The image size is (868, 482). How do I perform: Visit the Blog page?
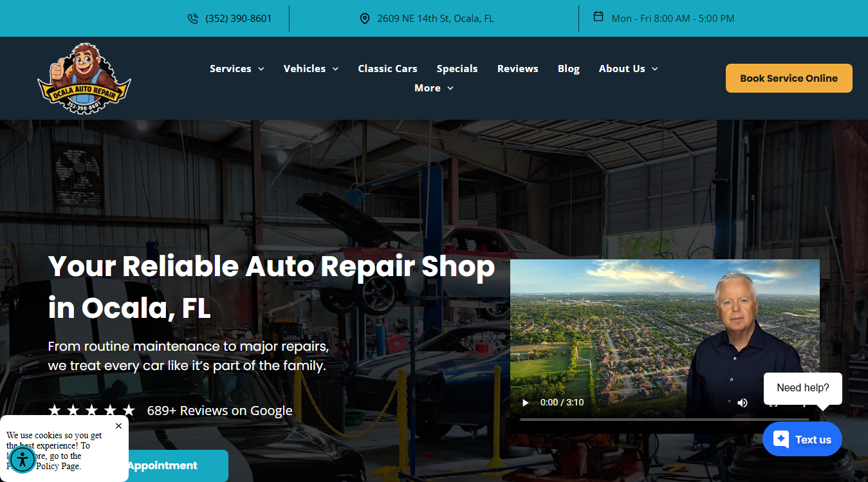click(x=569, y=69)
